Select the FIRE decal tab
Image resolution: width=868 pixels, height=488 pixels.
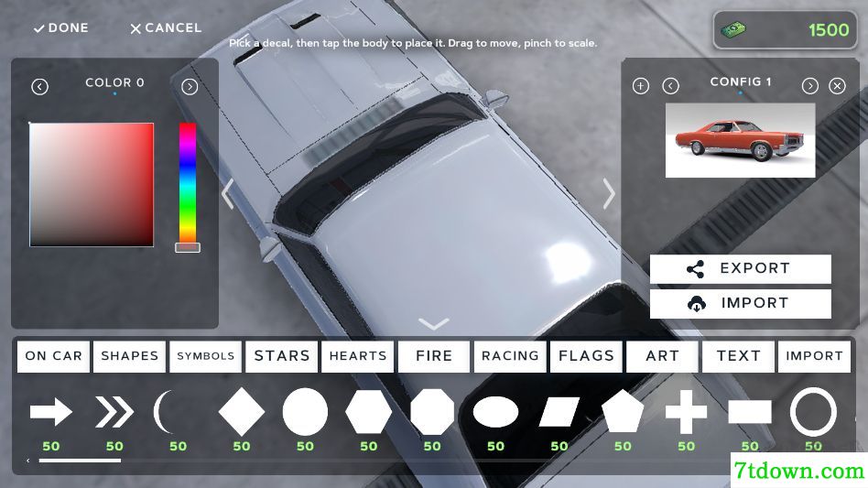[434, 356]
